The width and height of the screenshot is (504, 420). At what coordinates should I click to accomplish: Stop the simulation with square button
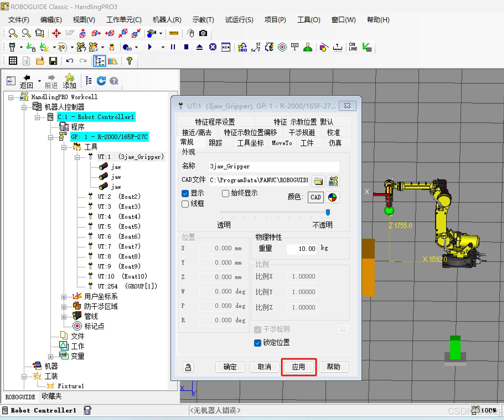coord(186,47)
